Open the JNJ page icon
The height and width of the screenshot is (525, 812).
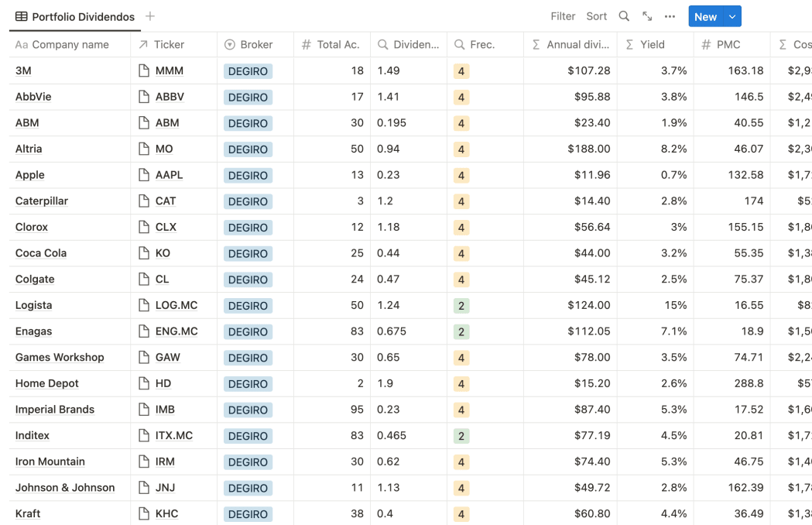(x=144, y=487)
